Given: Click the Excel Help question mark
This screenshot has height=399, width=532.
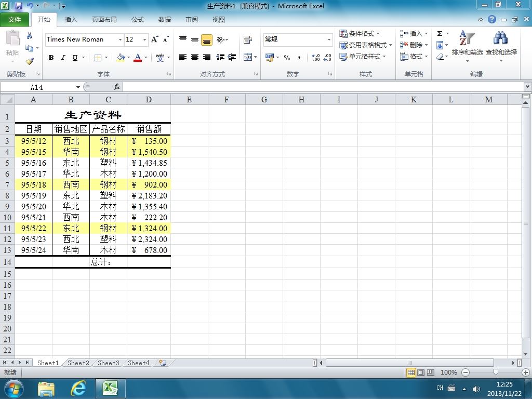Looking at the screenshot, I should (492, 19).
